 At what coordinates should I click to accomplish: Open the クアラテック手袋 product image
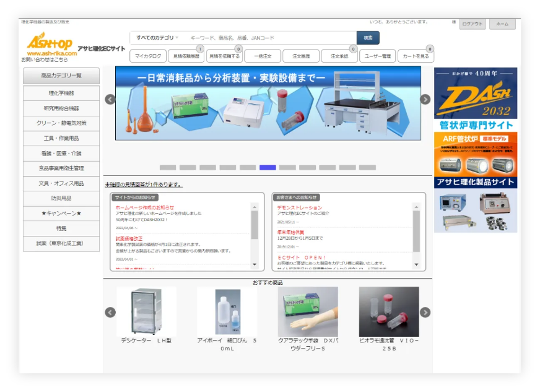tap(308, 311)
